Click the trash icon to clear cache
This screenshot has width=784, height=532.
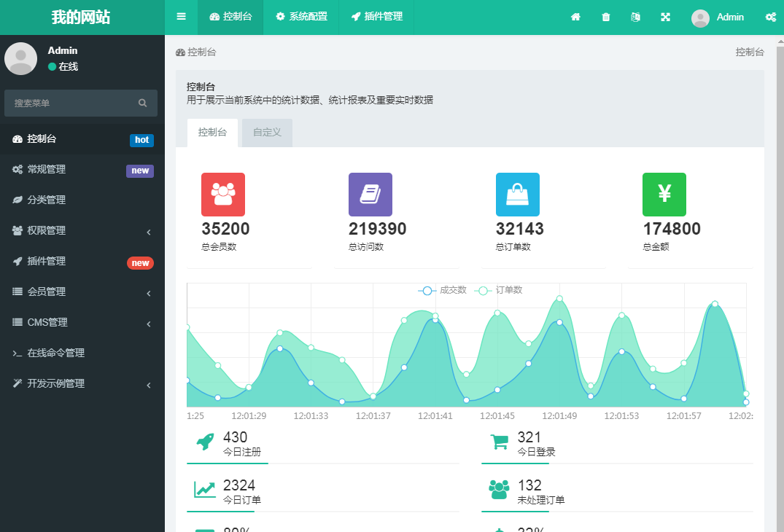605,17
